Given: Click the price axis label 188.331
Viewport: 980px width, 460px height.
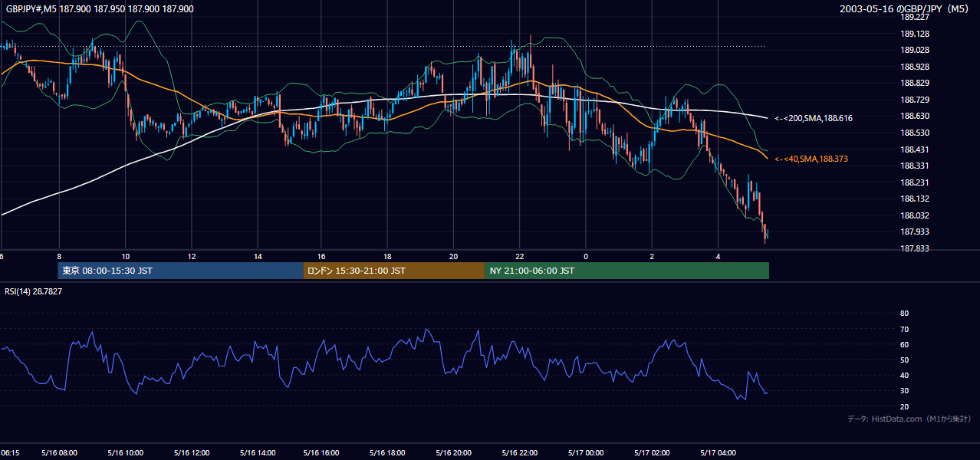Looking at the screenshot, I should click(915, 166).
